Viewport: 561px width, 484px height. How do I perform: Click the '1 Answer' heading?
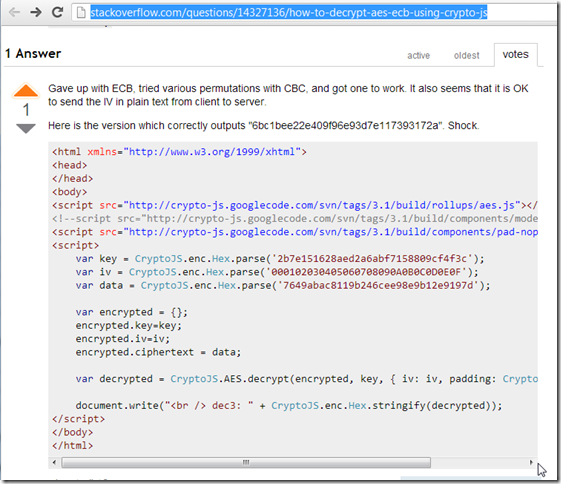click(33, 54)
